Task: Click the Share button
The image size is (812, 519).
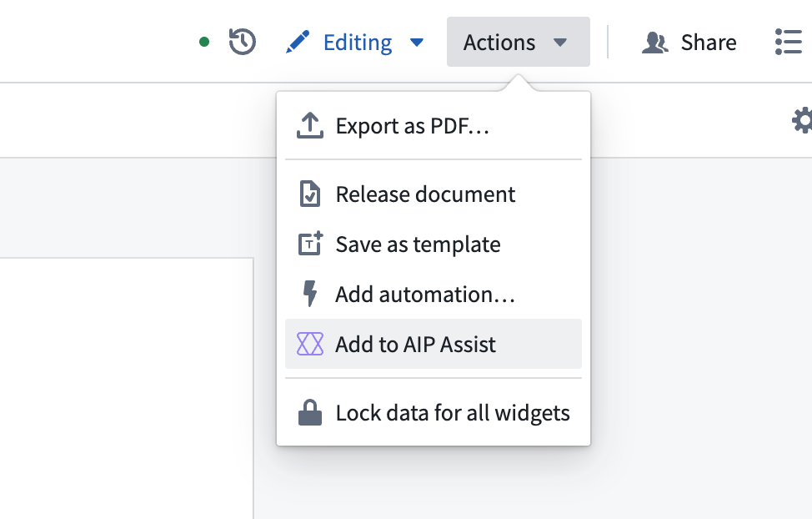Action: coord(689,42)
